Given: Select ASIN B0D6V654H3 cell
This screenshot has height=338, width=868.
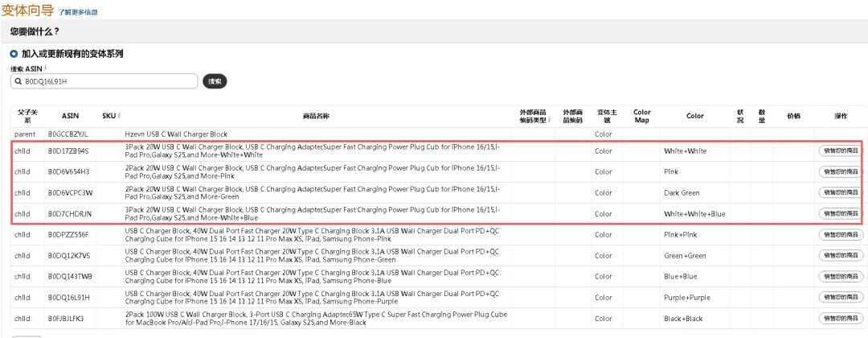Looking at the screenshot, I should click(x=68, y=171).
